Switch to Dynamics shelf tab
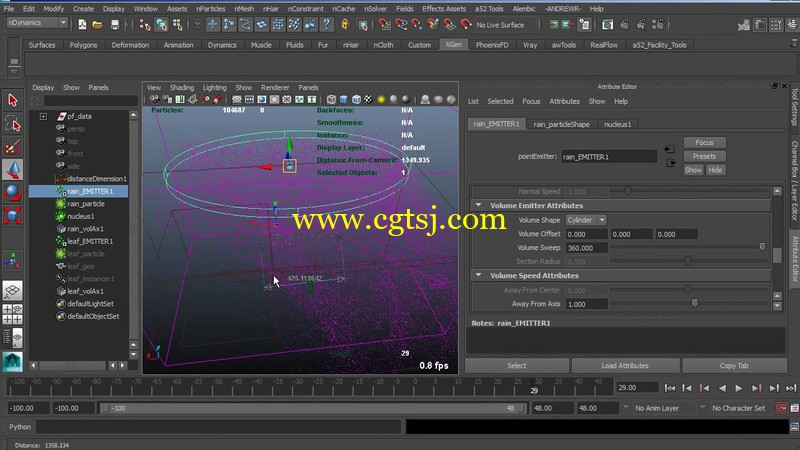Image resolution: width=800 pixels, height=450 pixels. click(x=222, y=45)
